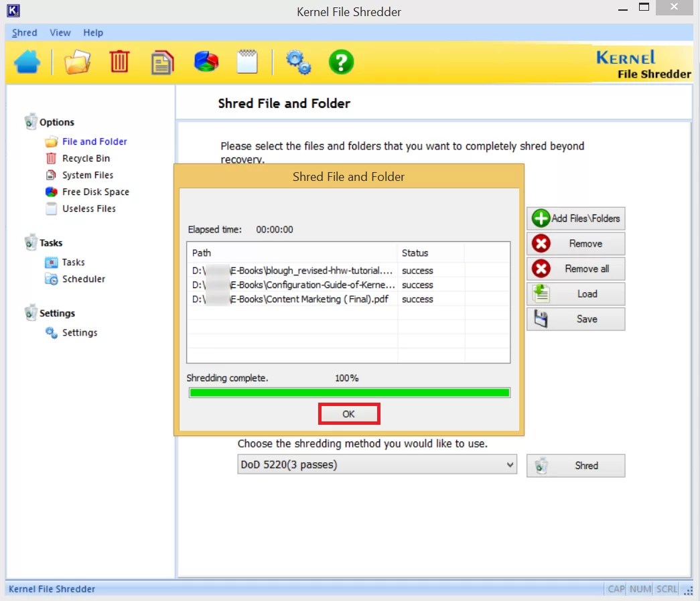Click the Help question mark icon
The width and height of the screenshot is (700, 601).
pyautogui.click(x=341, y=62)
